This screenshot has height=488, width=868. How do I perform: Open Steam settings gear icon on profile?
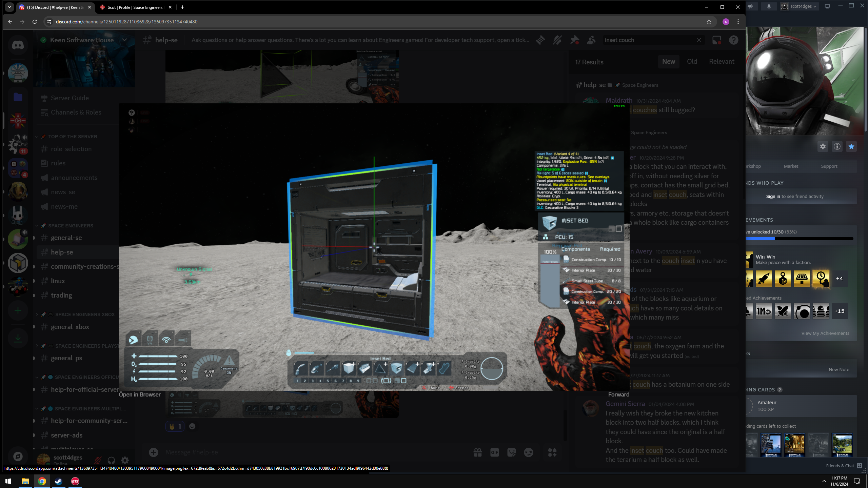(x=823, y=146)
